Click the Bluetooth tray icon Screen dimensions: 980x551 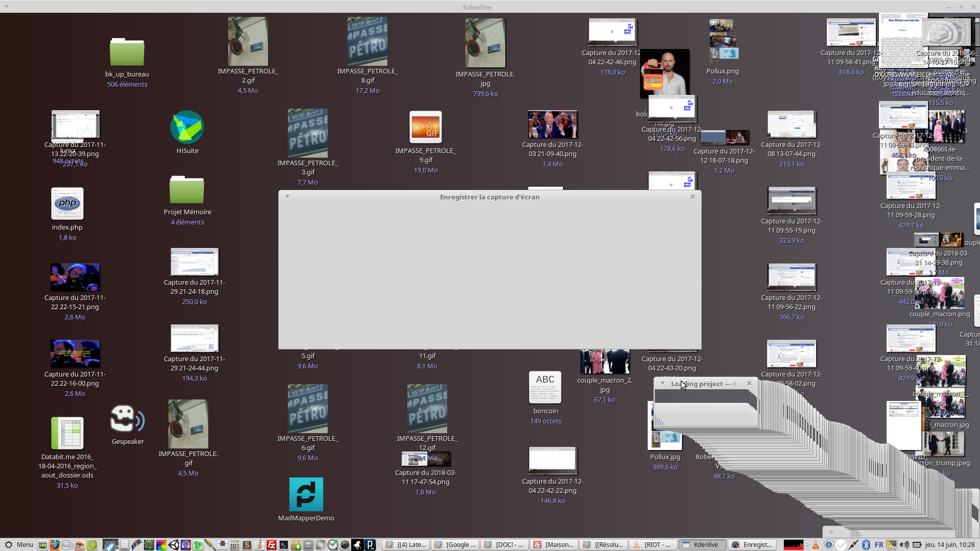coord(866,545)
